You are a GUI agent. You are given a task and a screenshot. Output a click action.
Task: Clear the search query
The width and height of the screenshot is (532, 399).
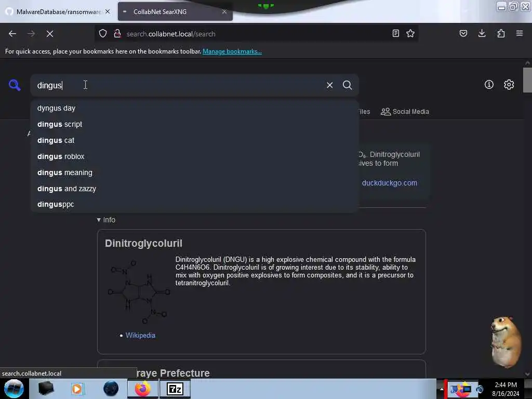329,85
